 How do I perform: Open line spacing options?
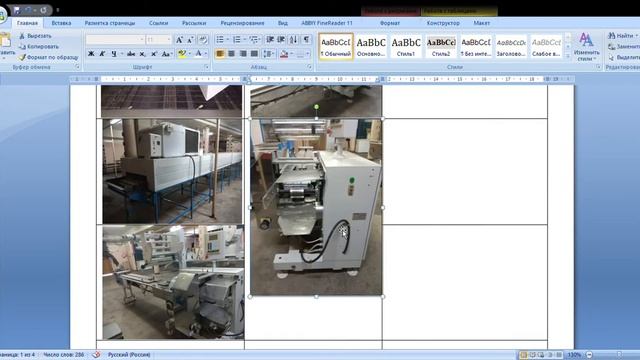click(x=268, y=53)
